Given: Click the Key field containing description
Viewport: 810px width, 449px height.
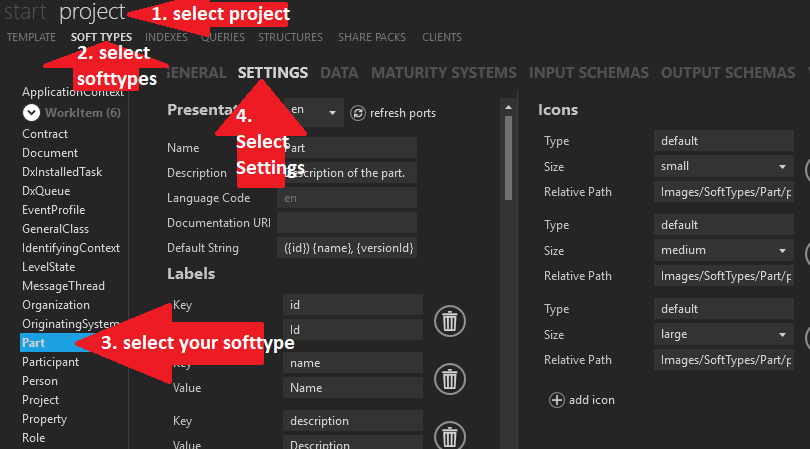Looking at the screenshot, I should (x=353, y=421).
